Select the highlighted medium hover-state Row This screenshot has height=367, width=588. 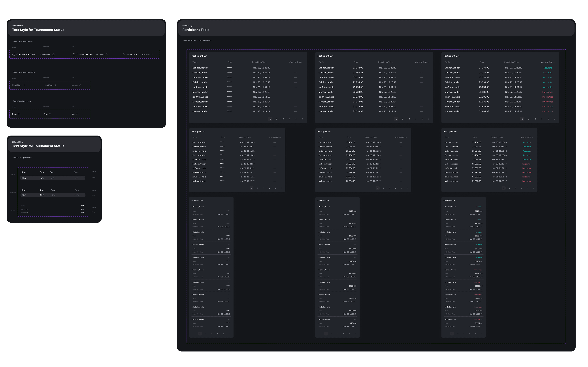[x=53, y=195]
